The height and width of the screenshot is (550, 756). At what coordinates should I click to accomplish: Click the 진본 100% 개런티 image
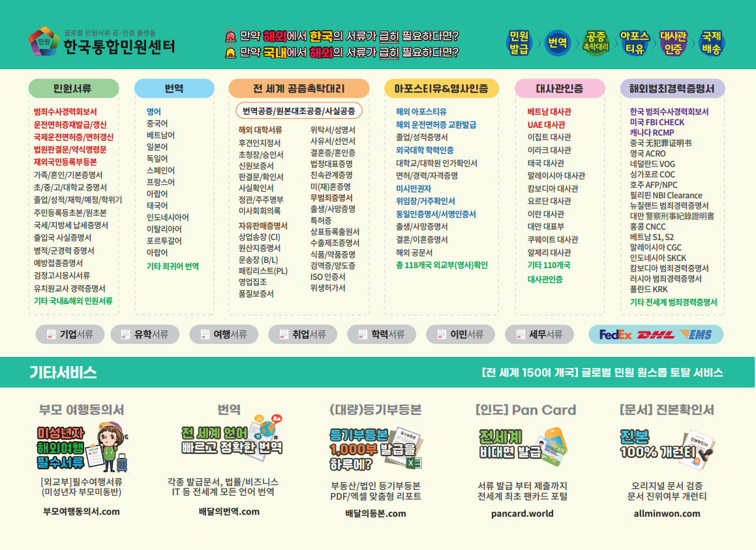point(666,445)
